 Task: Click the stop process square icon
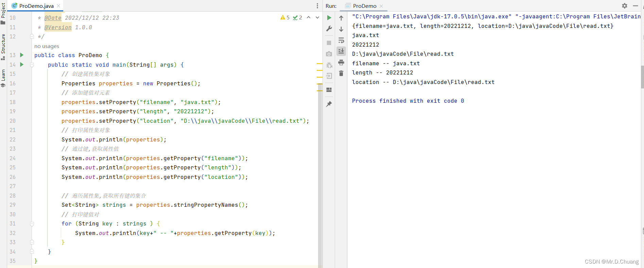(329, 43)
